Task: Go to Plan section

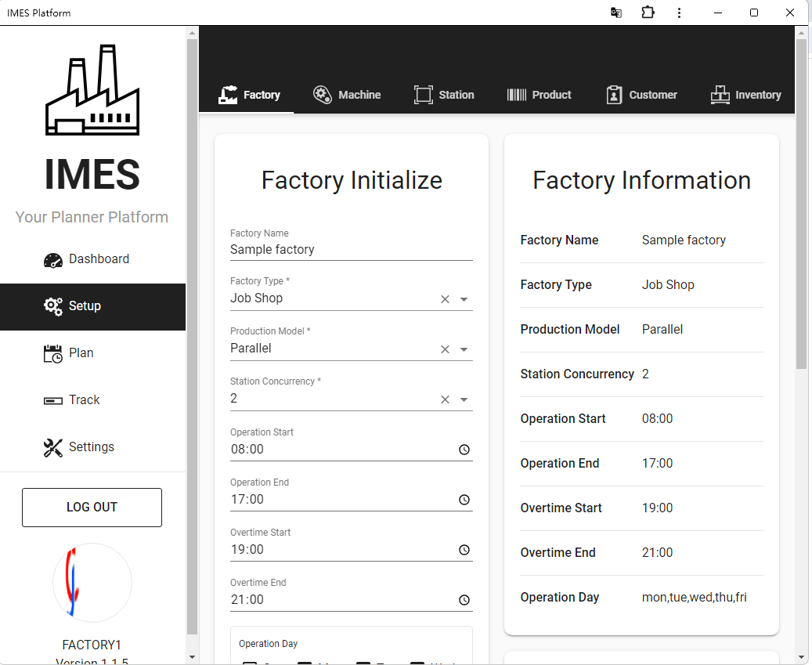Action: (x=92, y=354)
